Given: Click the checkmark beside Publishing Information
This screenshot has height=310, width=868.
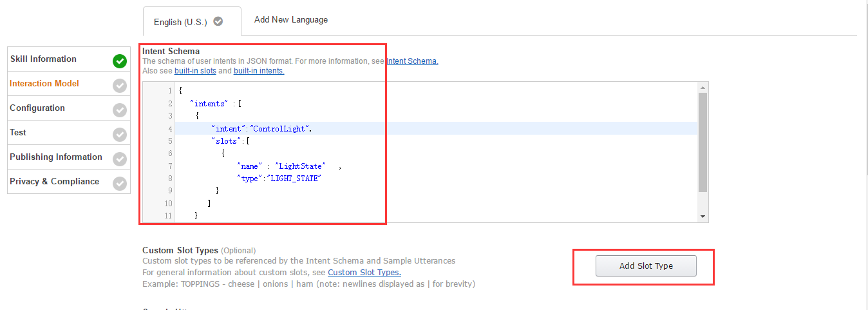Looking at the screenshot, I should pyautogui.click(x=120, y=159).
